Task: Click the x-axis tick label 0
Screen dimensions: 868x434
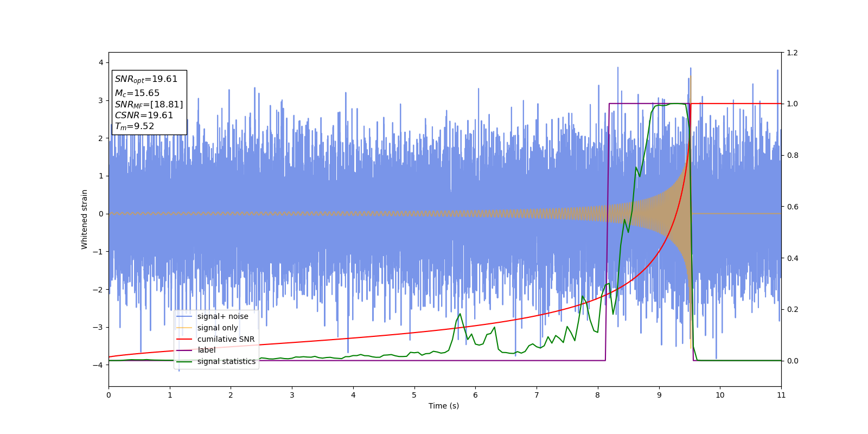Action: click(x=108, y=395)
